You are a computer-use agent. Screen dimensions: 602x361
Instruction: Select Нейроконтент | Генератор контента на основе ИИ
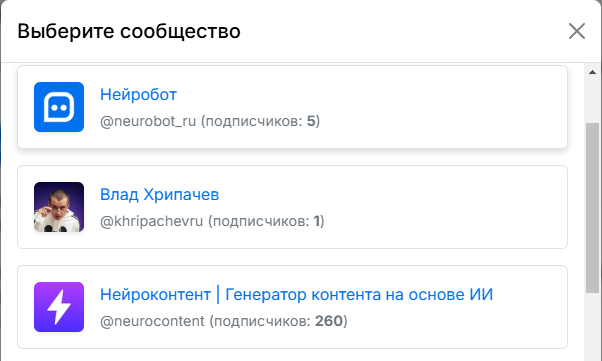(x=296, y=295)
